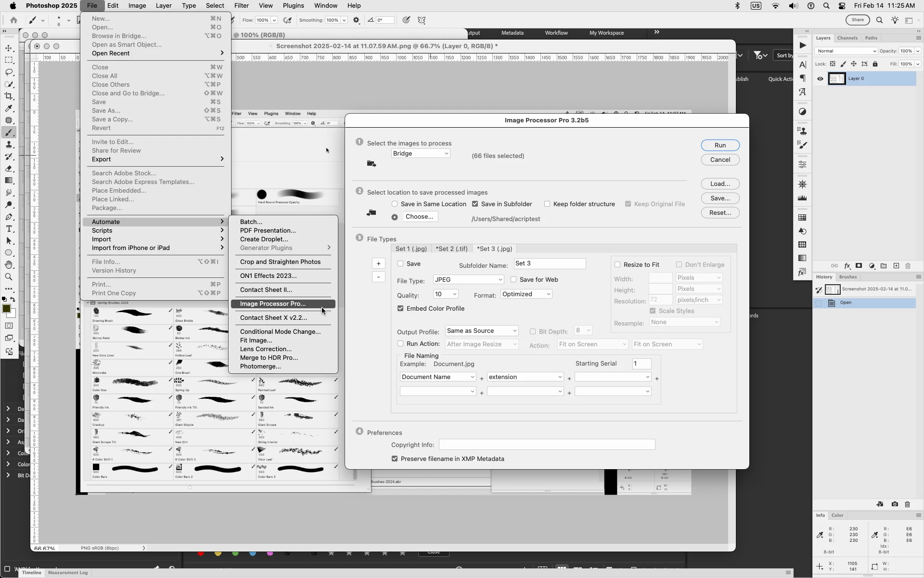The height and width of the screenshot is (578, 924).
Task: Switch to the Set 2 (.tif) tab
Action: coord(451,249)
